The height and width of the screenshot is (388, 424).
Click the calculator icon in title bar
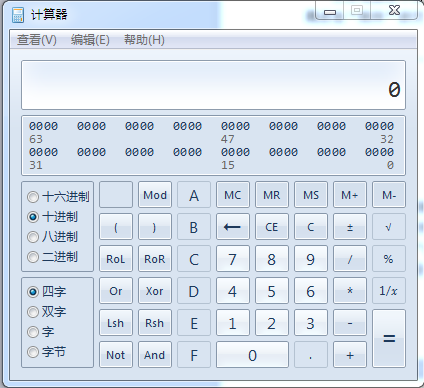pos(17,15)
